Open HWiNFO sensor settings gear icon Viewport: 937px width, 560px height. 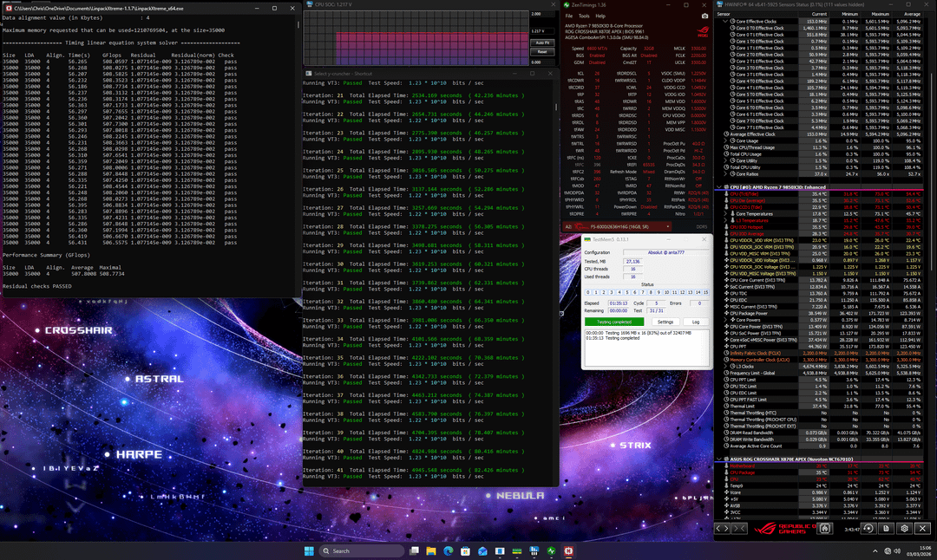click(x=905, y=528)
